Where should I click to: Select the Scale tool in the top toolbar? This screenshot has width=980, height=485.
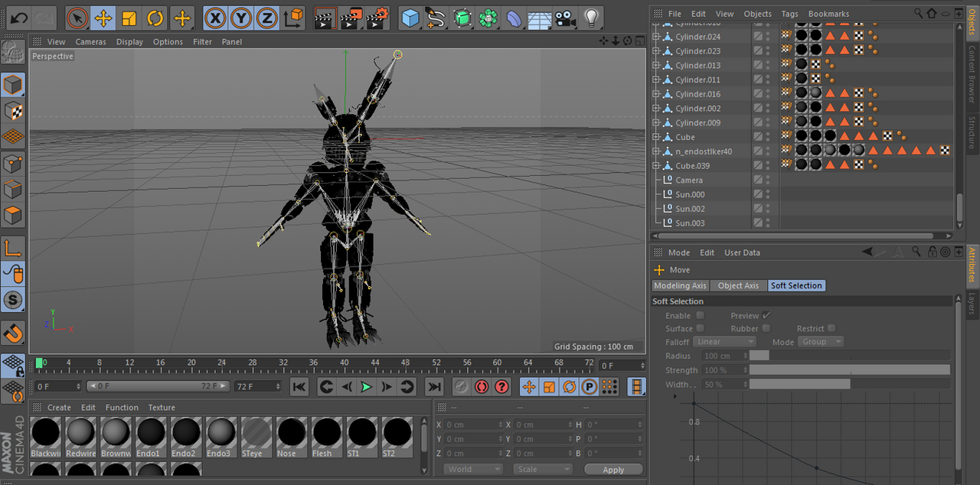tap(129, 18)
